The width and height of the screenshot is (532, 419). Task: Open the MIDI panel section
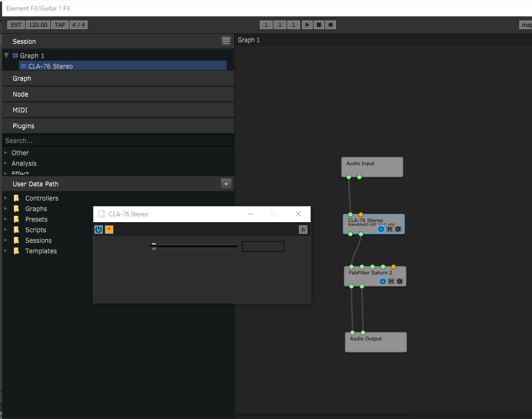click(20, 110)
